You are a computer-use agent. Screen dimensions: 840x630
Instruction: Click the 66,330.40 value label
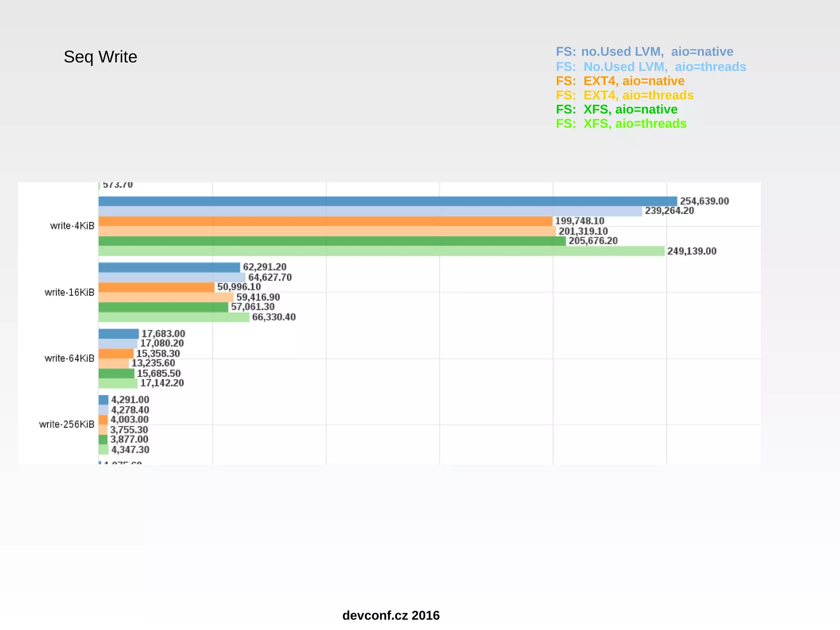pyautogui.click(x=274, y=317)
